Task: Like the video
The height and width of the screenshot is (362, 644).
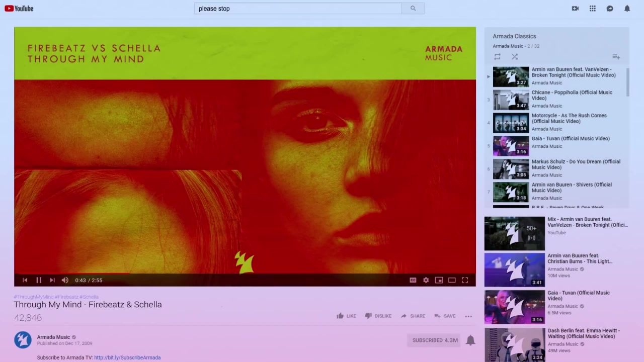Action: tap(346, 316)
